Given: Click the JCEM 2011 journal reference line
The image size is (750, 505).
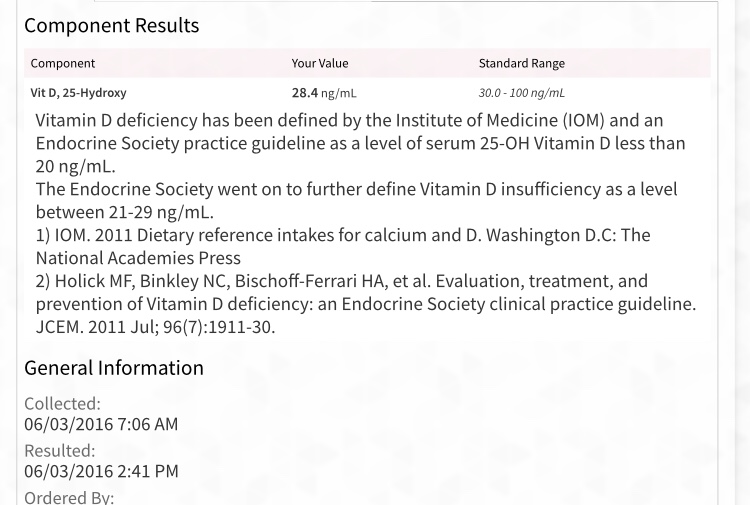Looking at the screenshot, I should point(155,327).
